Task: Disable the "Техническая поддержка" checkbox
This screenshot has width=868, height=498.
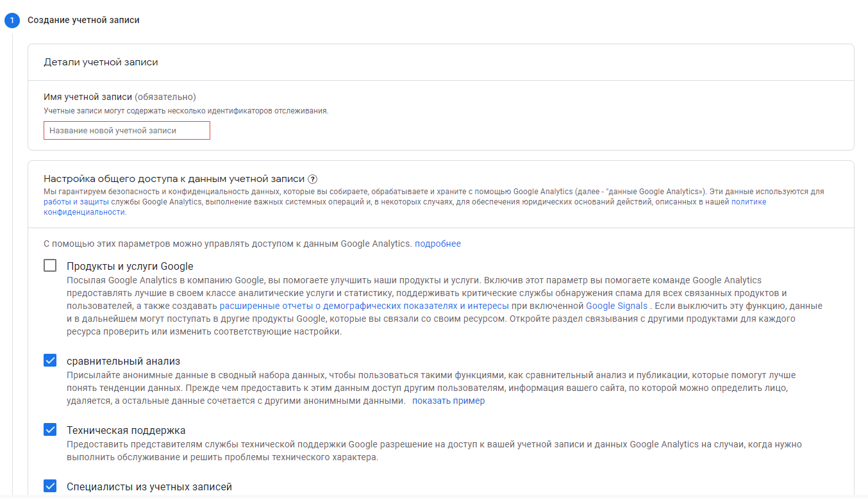Action: pyautogui.click(x=50, y=429)
